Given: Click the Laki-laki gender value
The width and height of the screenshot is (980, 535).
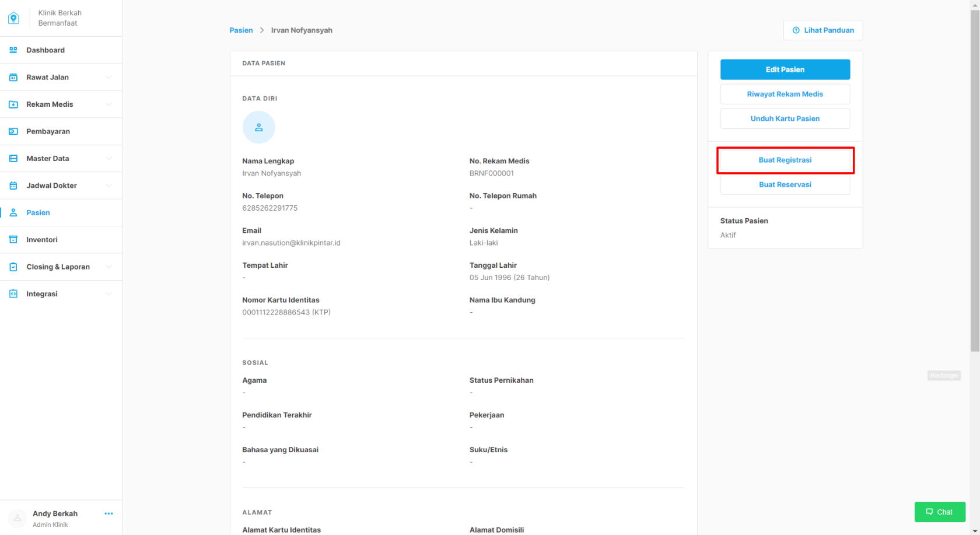Looking at the screenshot, I should click(484, 243).
